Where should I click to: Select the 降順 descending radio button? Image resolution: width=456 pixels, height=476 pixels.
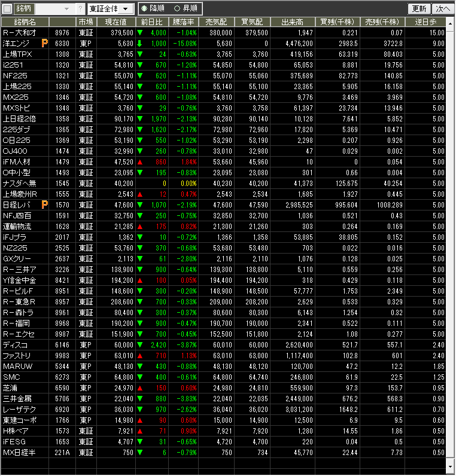pos(144,9)
